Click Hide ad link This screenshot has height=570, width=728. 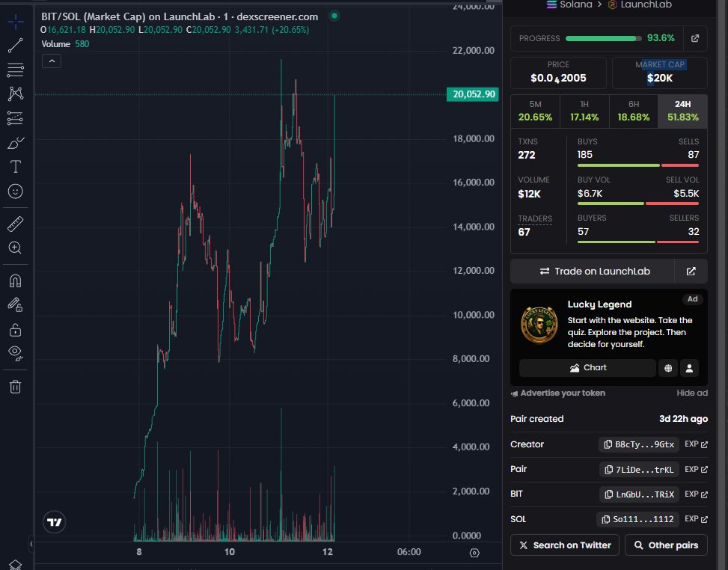click(x=692, y=393)
